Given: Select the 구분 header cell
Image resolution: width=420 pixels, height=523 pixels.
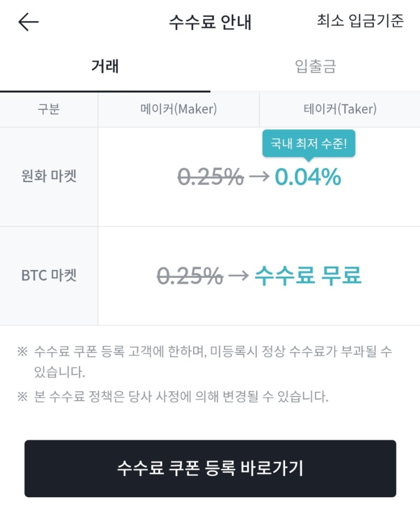Looking at the screenshot, I should [x=48, y=109].
